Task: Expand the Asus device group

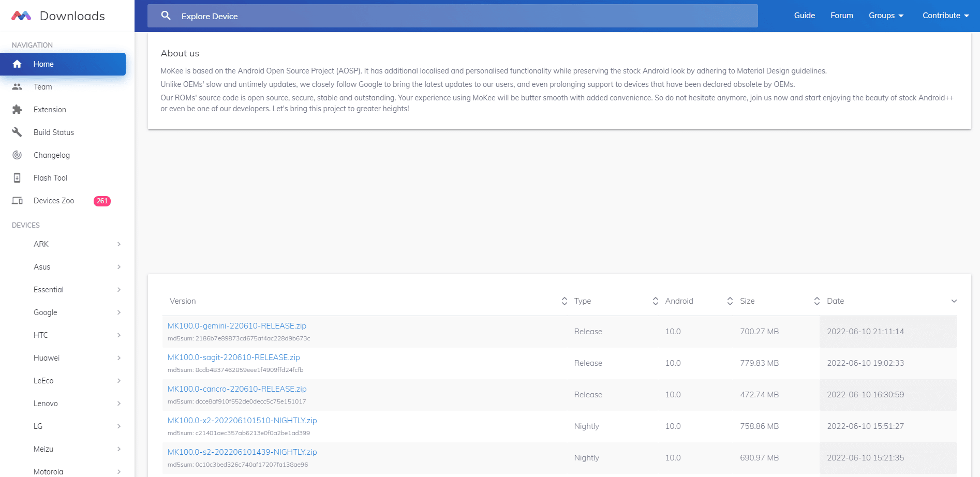Action: [119, 267]
